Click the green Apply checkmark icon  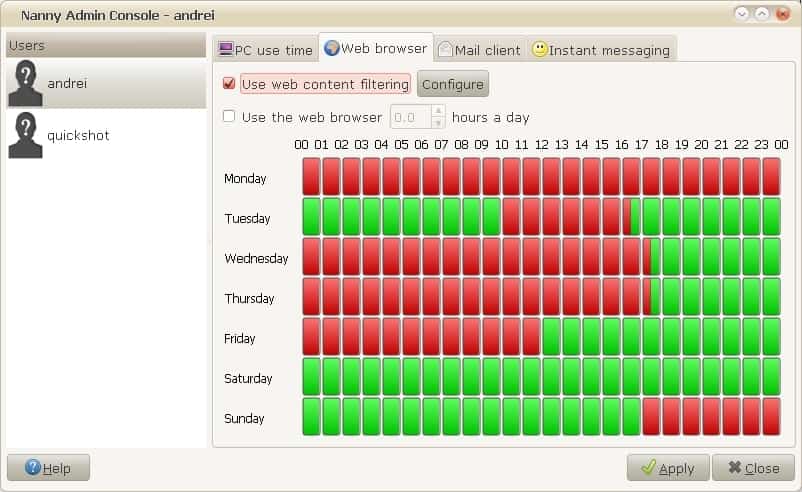648,467
